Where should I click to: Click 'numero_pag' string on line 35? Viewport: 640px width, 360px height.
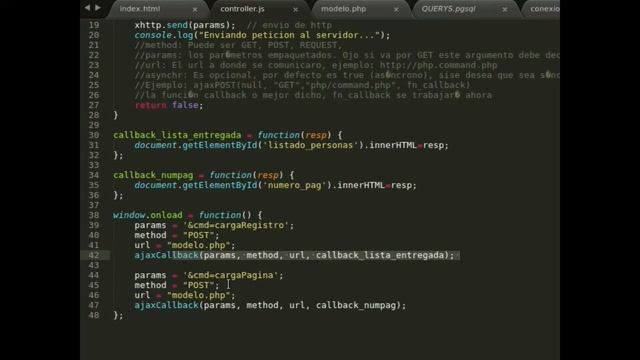pyautogui.click(x=295, y=185)
